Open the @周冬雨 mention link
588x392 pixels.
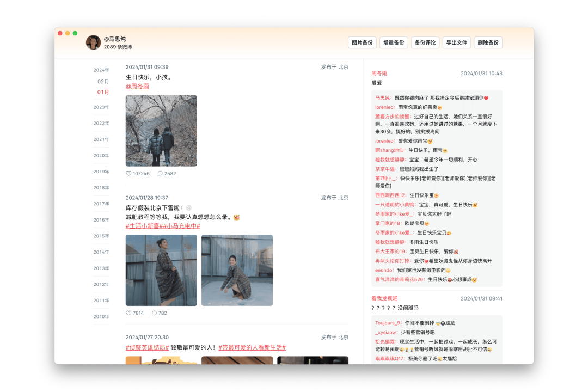pyautogui.click(x=137, y=86)
